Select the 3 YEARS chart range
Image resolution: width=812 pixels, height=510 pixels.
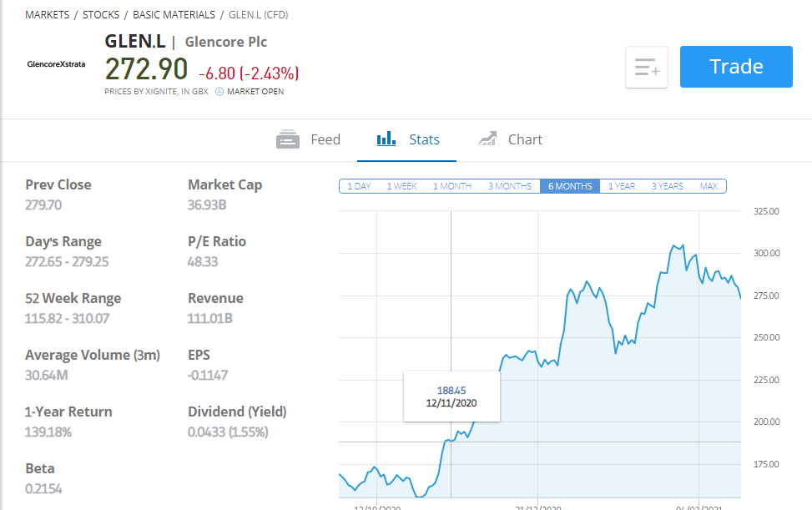tap(668, 186)
